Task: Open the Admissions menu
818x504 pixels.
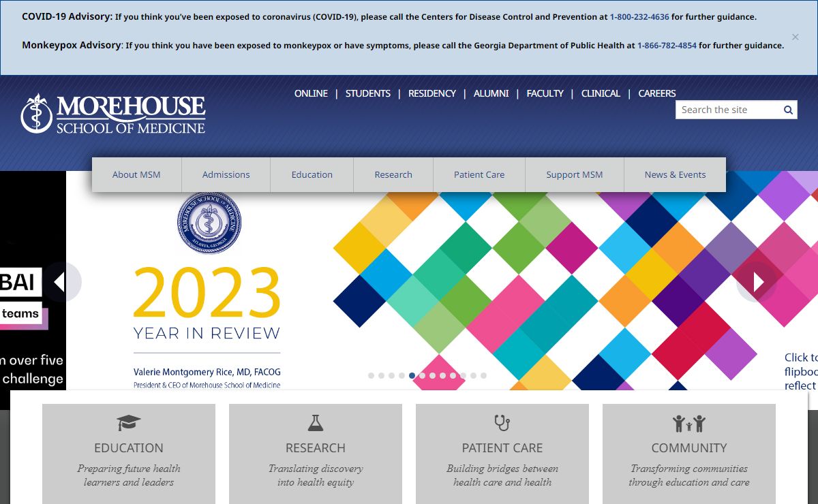Action: [x=226, y=175]
